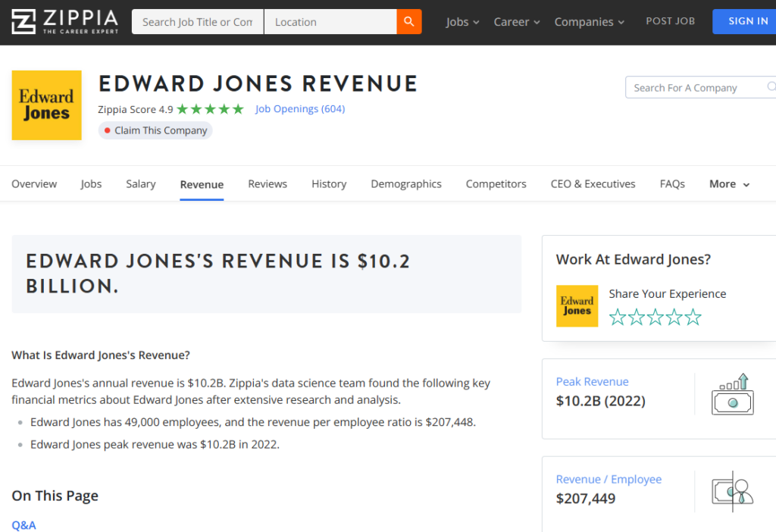Click the $207,449 value
This screenshot has width=776, height=532.
point(586,499)
